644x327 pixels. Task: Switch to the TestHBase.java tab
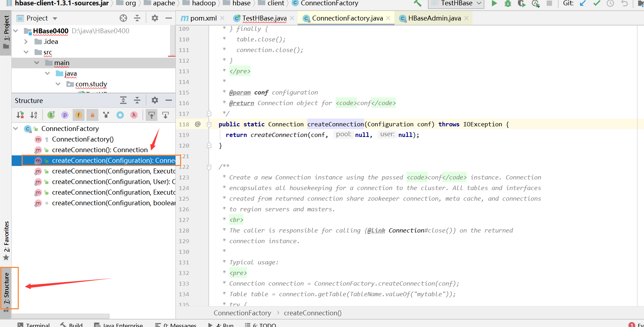tap(264, 18)
